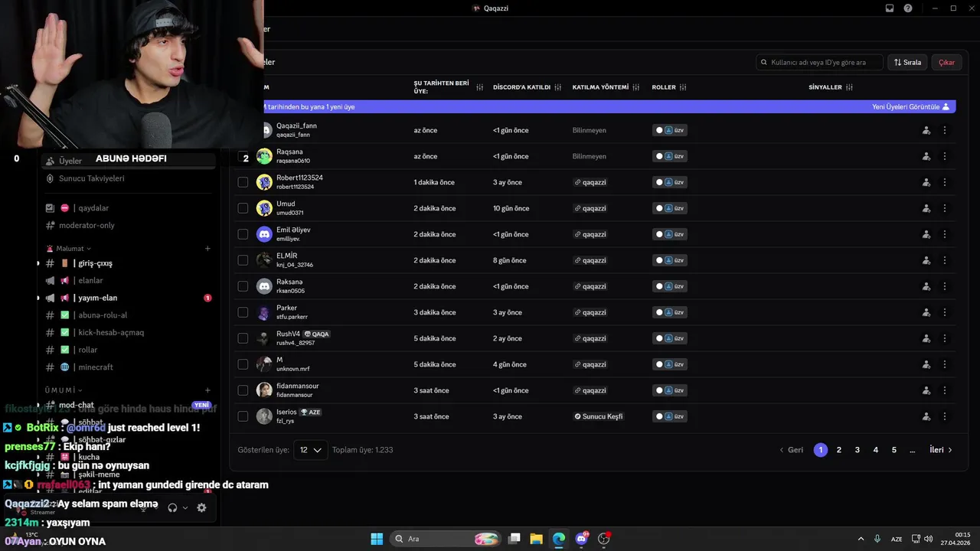Click the Windows Start button
Image resolution: width=980 pixels, height=551 pixels.
pos(377,539)
